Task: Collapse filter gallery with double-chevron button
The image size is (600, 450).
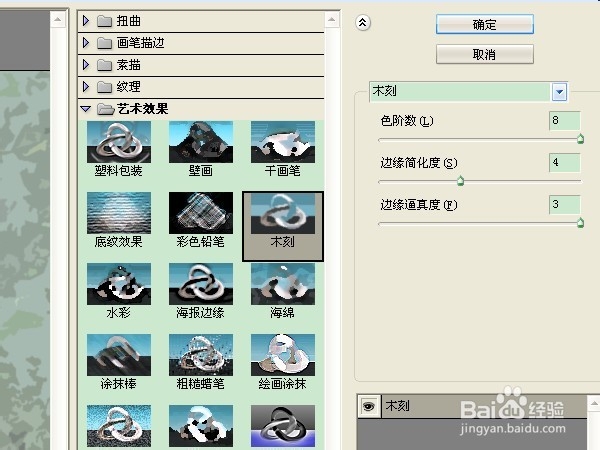Action: coord(362,23)
